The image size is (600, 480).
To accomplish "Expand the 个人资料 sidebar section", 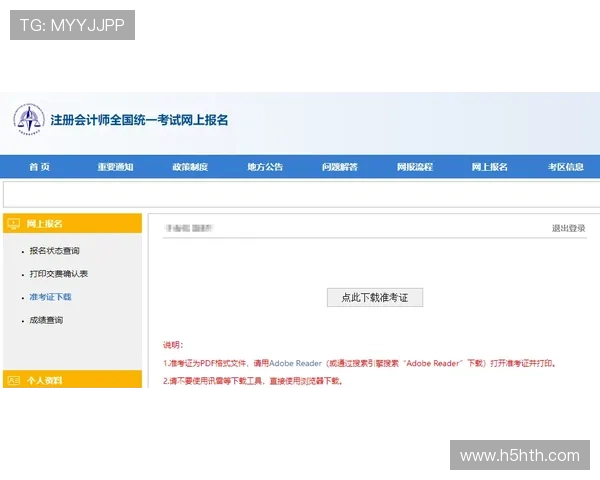I will pos(72,379).
